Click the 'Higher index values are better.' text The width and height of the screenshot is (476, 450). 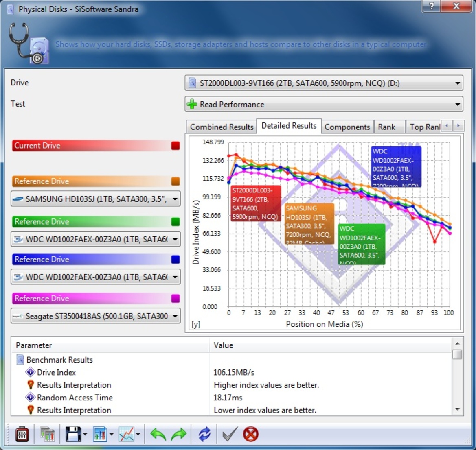coord(266,385)
